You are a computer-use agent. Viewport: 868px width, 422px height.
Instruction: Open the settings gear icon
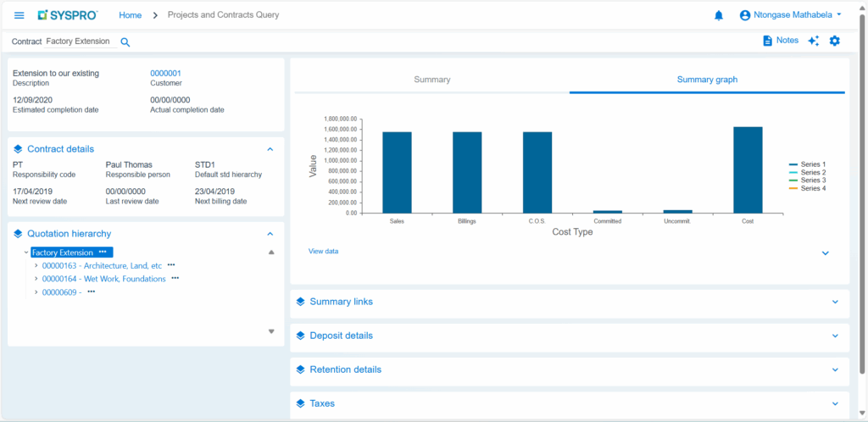point(835,41)
